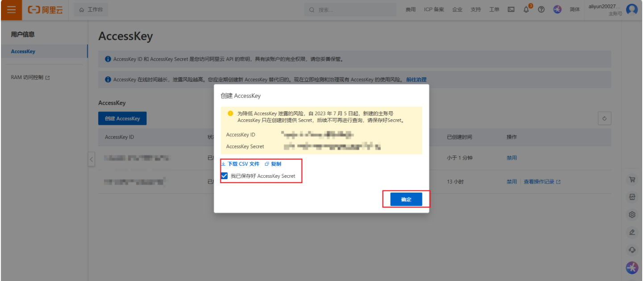Click 禁用 in the 小于 1 分钟 row
This screenshot has height=281, width=644.
click(x=511, y=158)
